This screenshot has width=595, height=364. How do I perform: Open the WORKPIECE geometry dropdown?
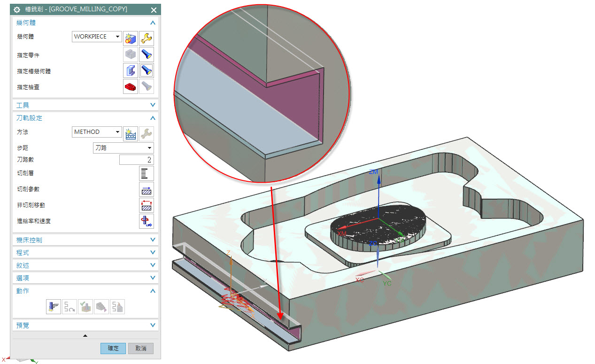[x=97, y=37]
